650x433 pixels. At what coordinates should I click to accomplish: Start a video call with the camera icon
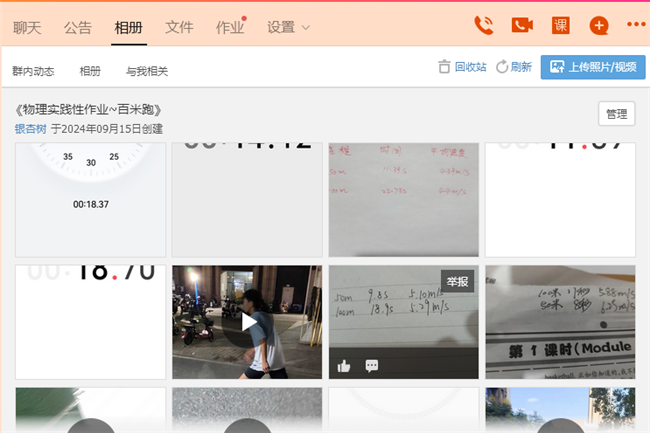point(522,25)
